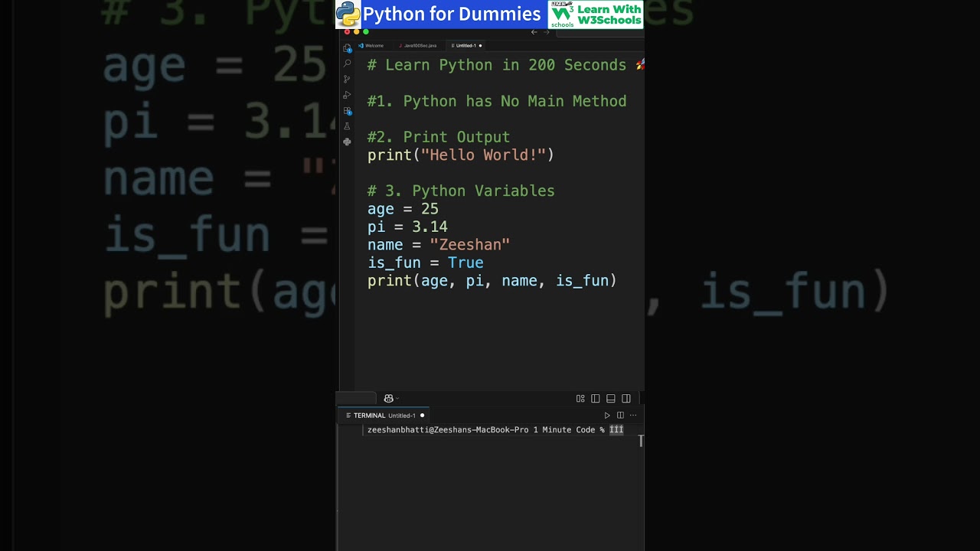Click the Copilot chat icon

click(x=388, y=399)
